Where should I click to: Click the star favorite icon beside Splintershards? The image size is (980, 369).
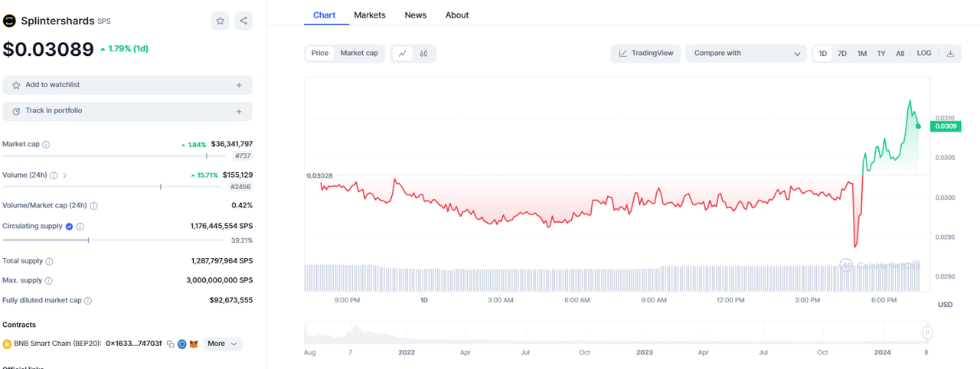[220, 21]
